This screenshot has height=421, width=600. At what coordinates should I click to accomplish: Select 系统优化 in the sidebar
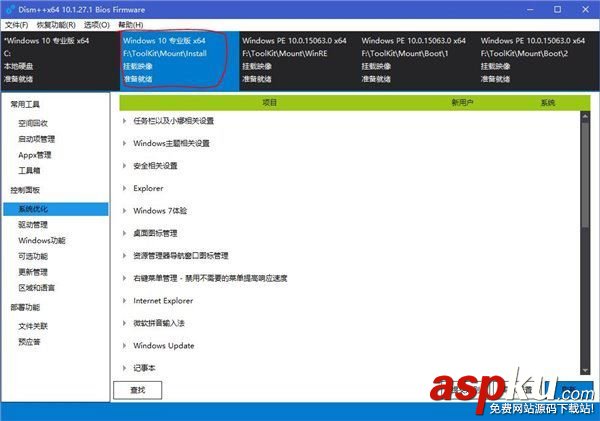(56, 209)
